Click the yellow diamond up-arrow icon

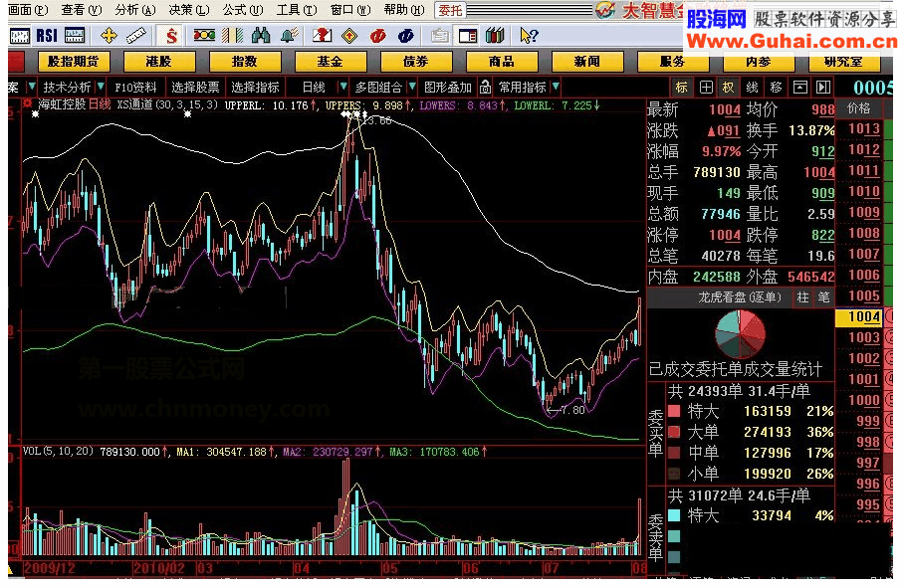click(349, 36)
